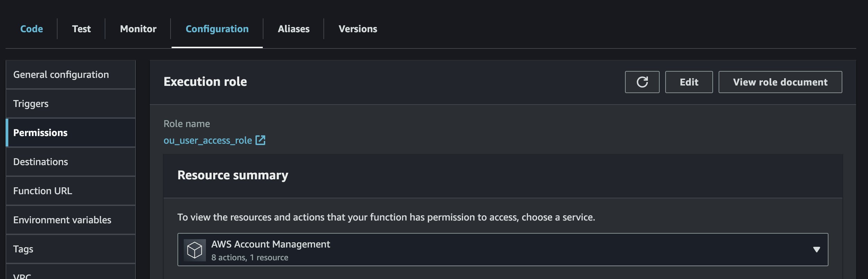Switch to the Versions tab

coord(358,29)
